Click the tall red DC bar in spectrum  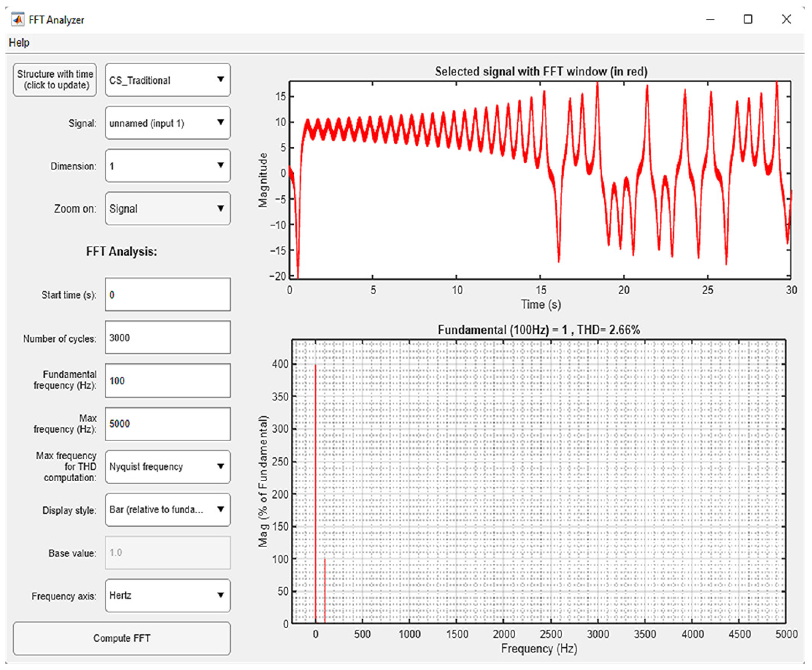pos(316,494)
